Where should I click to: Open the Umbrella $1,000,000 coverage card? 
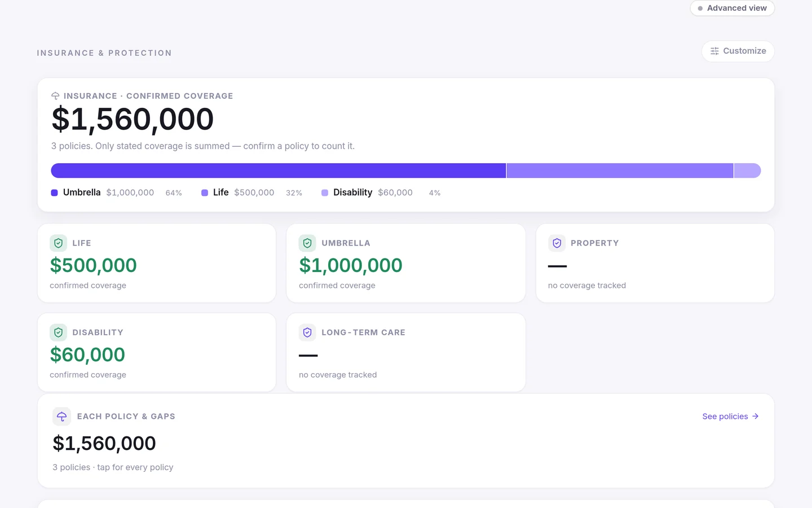[406, 263]
